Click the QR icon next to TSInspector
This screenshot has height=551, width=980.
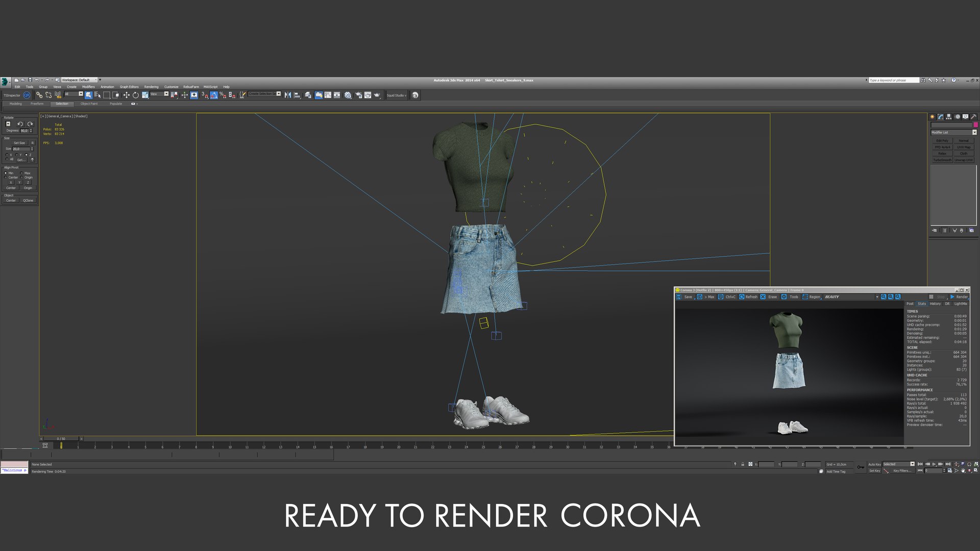pyautogui.click(x=27, y=95)
